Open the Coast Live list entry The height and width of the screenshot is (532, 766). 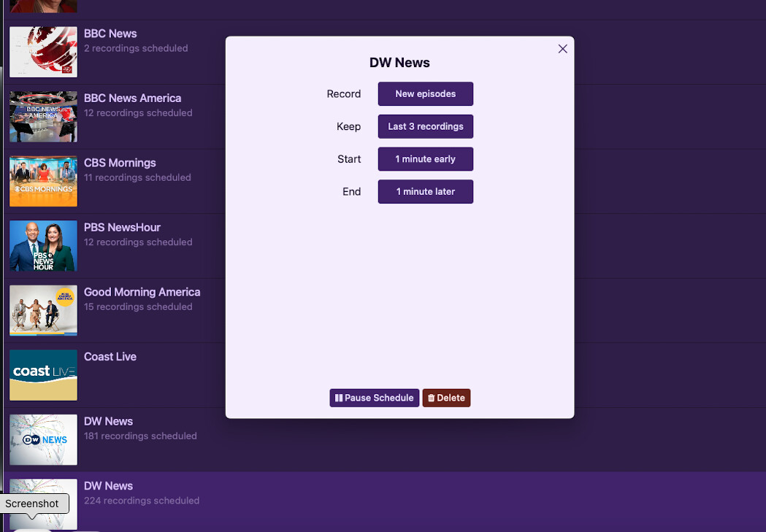[110, 357]
